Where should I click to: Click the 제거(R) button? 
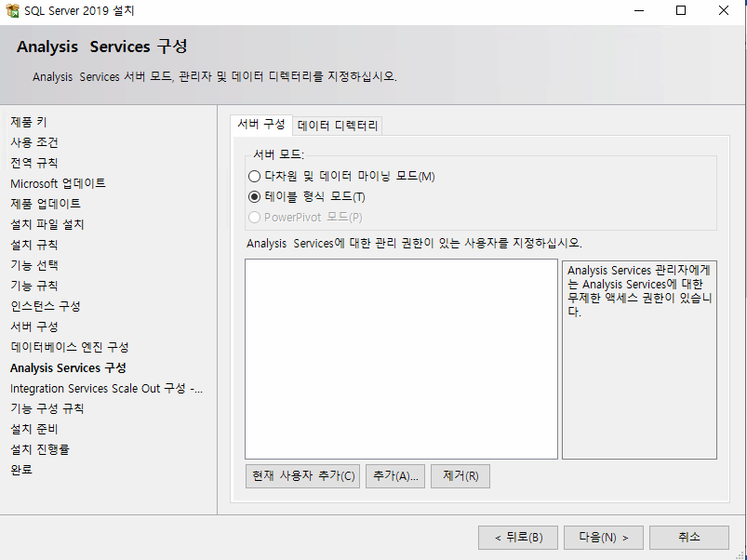tap(460, 476)
